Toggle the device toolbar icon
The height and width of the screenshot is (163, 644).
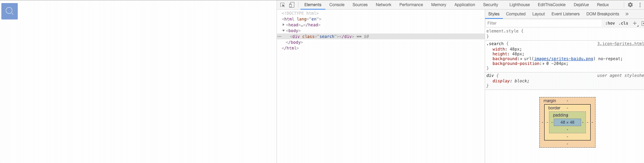[292, 5]
